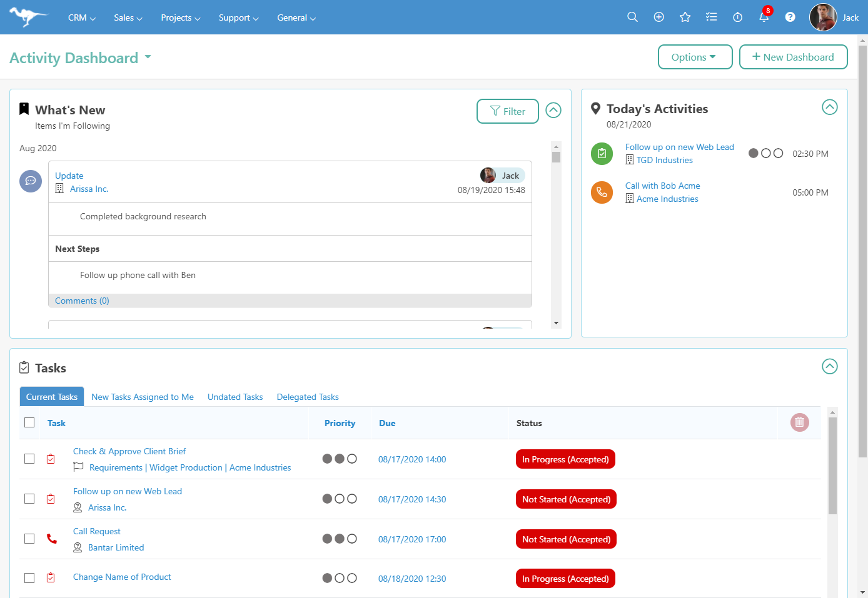The image size is (868, 598).
Task: Open the Call with Bob Acme activity
Action: (x=662, y=186)
